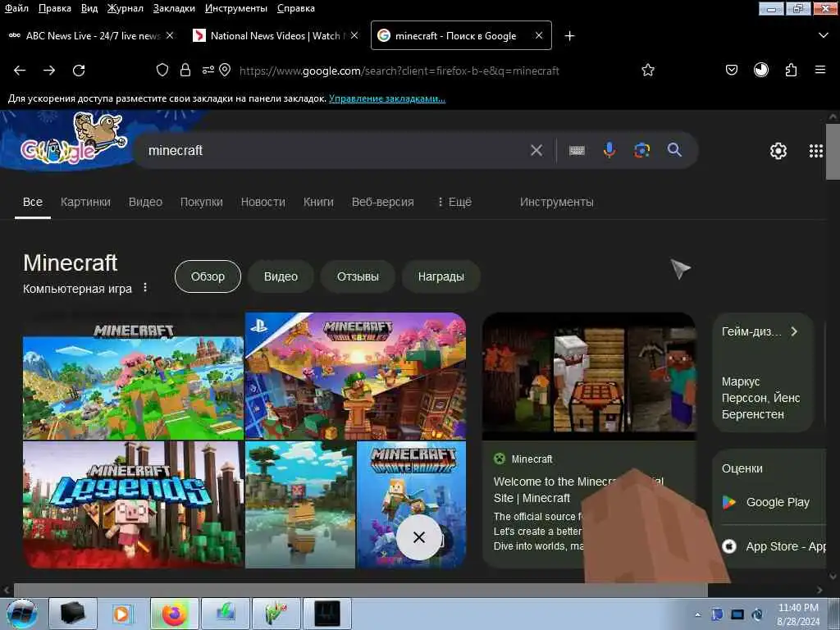Open PlayStation Minecraft Trails & Tales image
The height and width of the screenshot is (630, 840).
pyautogui.click(x=355, y=376)
